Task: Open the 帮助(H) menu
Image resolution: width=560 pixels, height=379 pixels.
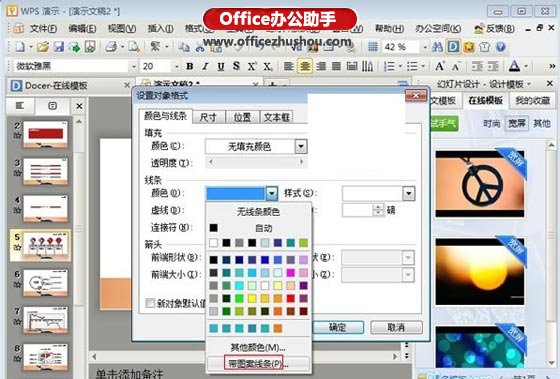Action: 389,29
